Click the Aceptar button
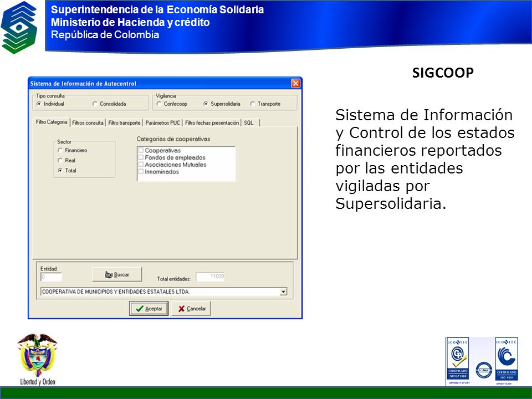Image resolution: width=532 pixels, height=399 pixels. coord(149,309)
